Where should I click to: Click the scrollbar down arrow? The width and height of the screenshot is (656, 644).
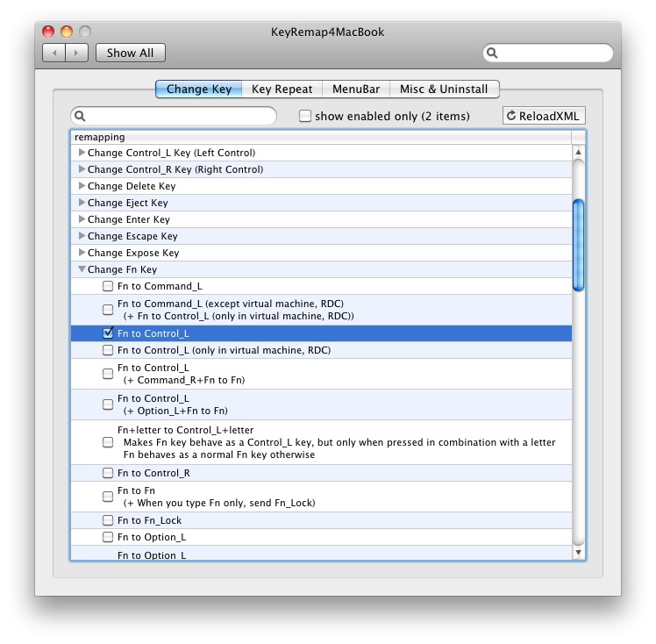(x=578, y=553)
